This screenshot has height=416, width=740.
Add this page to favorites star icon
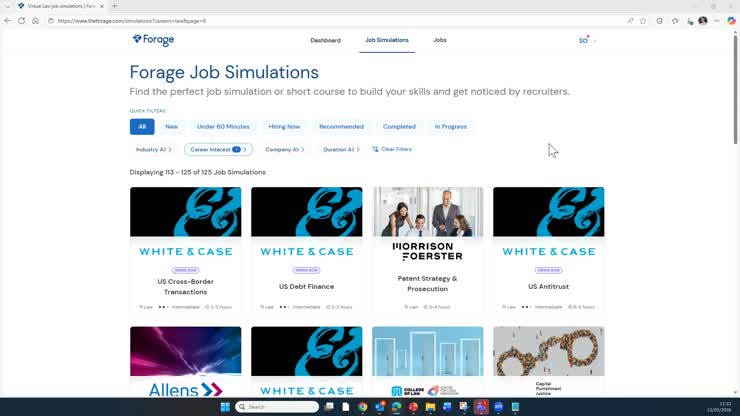[x=643, y=21]
